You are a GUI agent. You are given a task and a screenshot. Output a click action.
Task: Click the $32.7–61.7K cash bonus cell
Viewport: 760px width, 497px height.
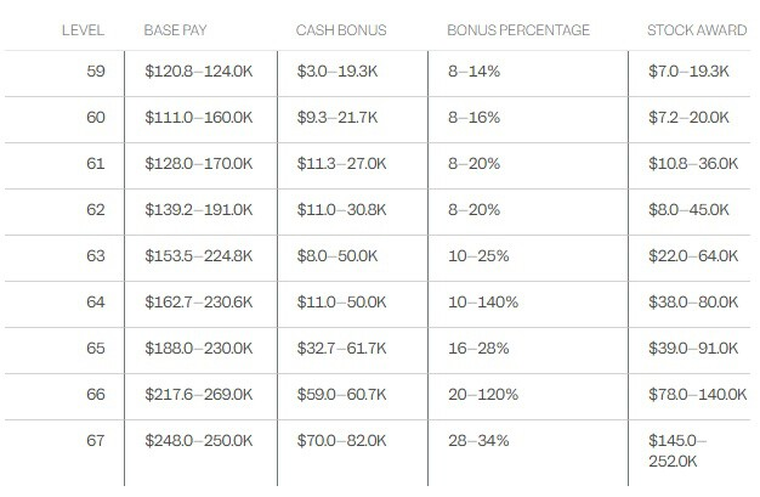click(x=340, y=348)
